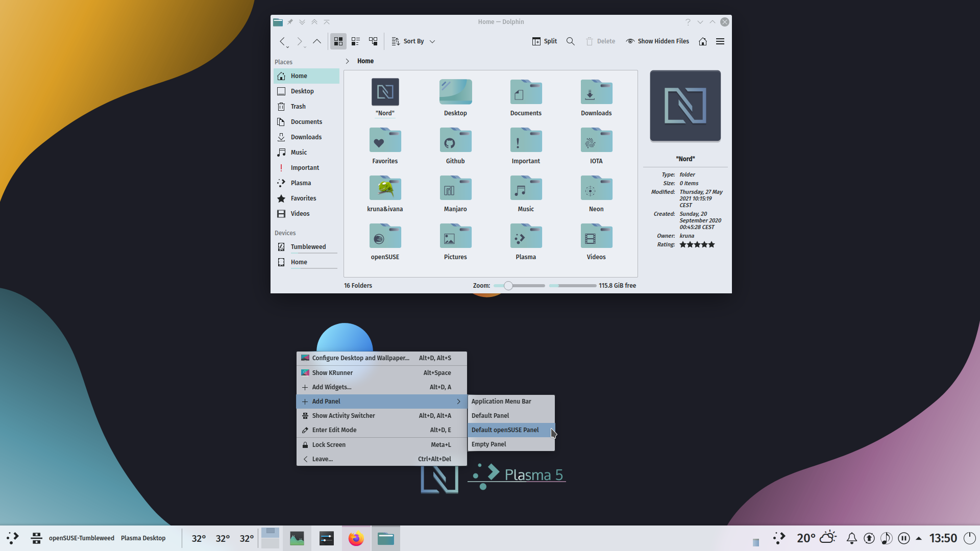Select Default Panel option
Image resolution: width=980 pixels, height=551 pixels.
click(511, 416)
